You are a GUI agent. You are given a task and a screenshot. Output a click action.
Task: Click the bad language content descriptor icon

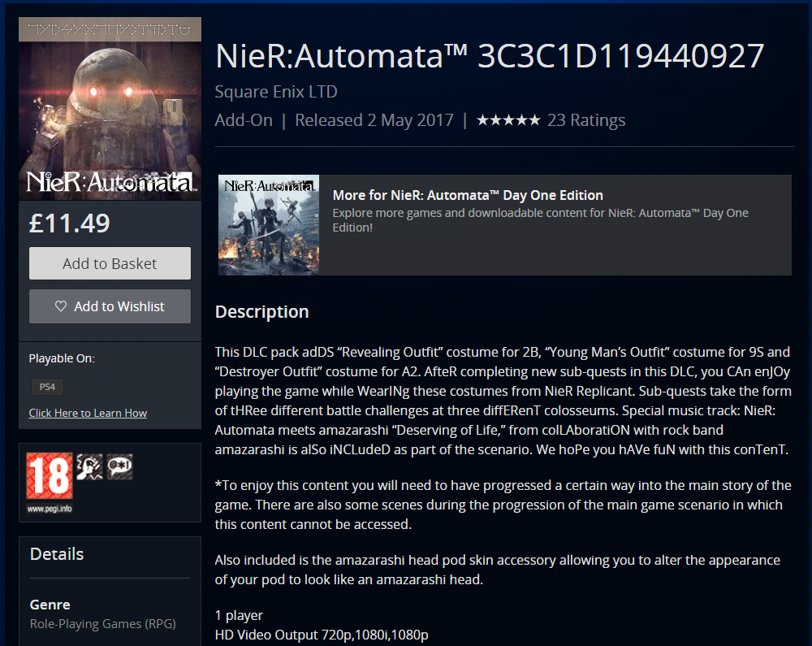click(120, 466)
